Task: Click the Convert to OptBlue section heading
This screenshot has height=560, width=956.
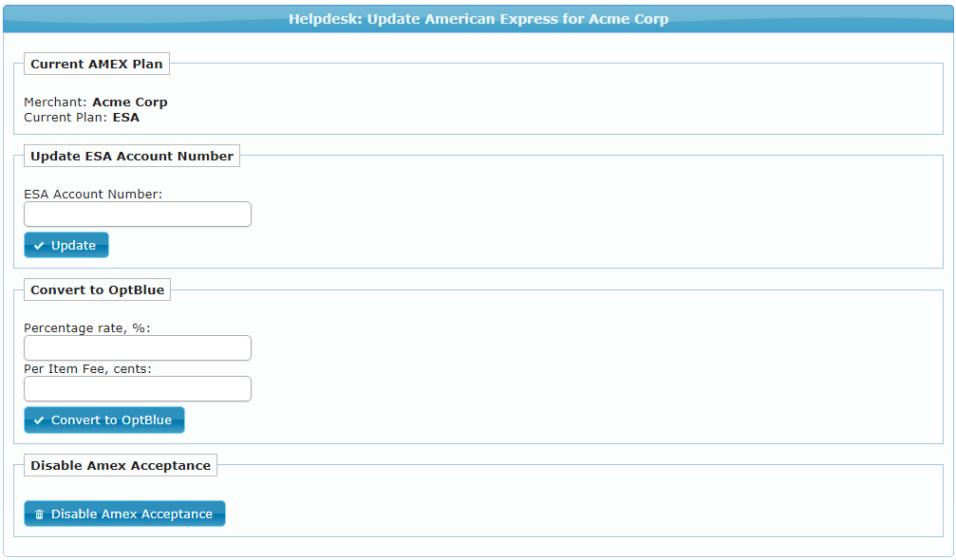Action: 97,290
